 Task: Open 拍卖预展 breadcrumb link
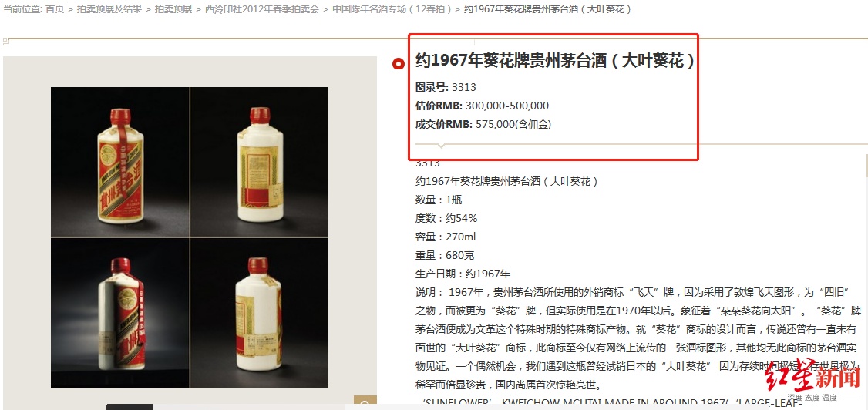click(173, 8)
